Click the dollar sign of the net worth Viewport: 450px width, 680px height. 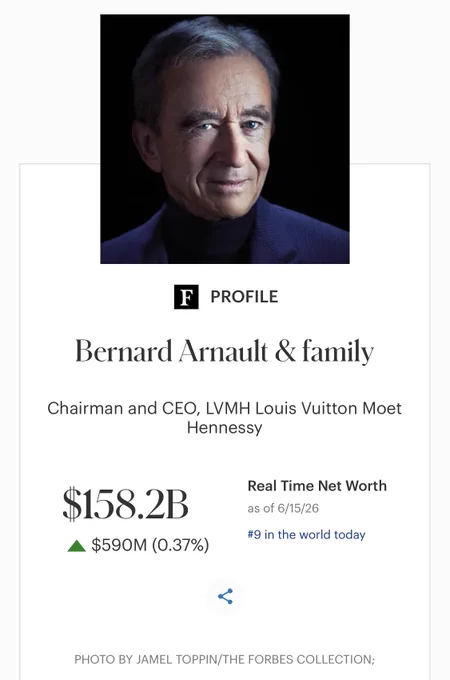[72, 504]
